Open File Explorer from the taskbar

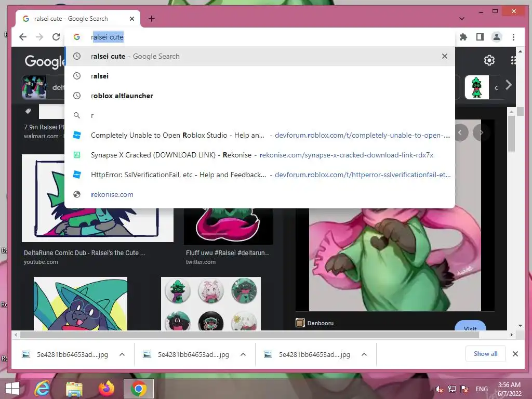point(74,389)
